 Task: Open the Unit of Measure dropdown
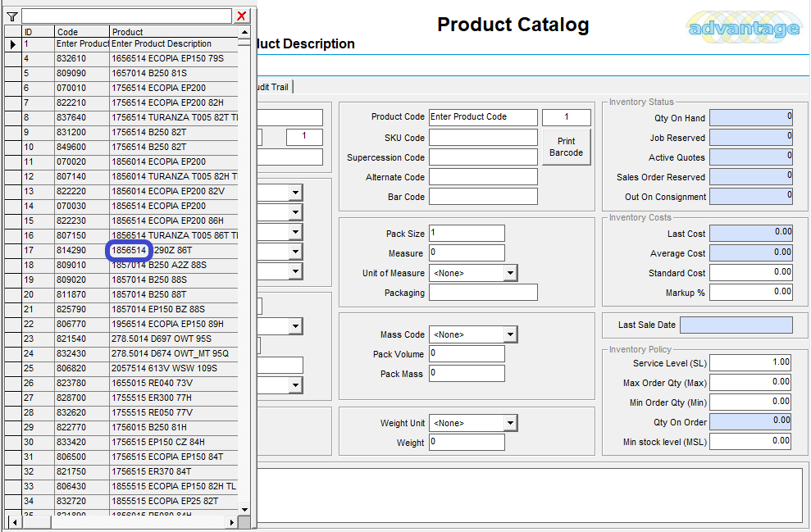tap(510, 273)
